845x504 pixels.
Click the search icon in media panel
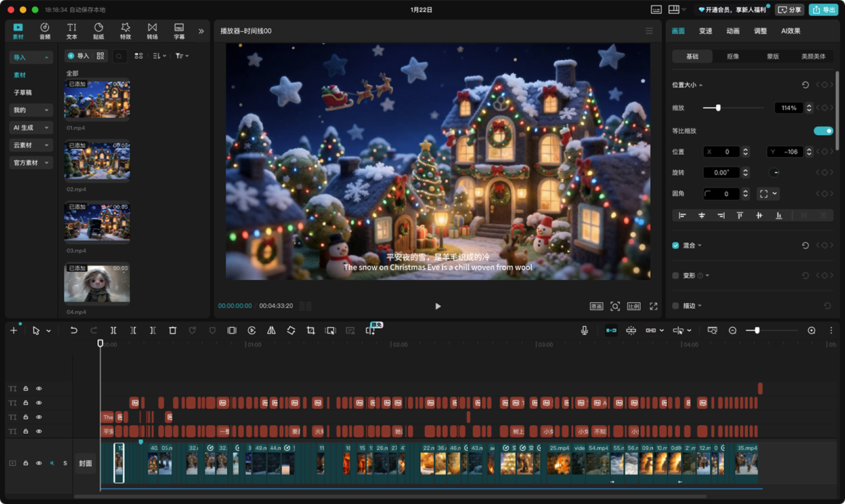(119, 56)
